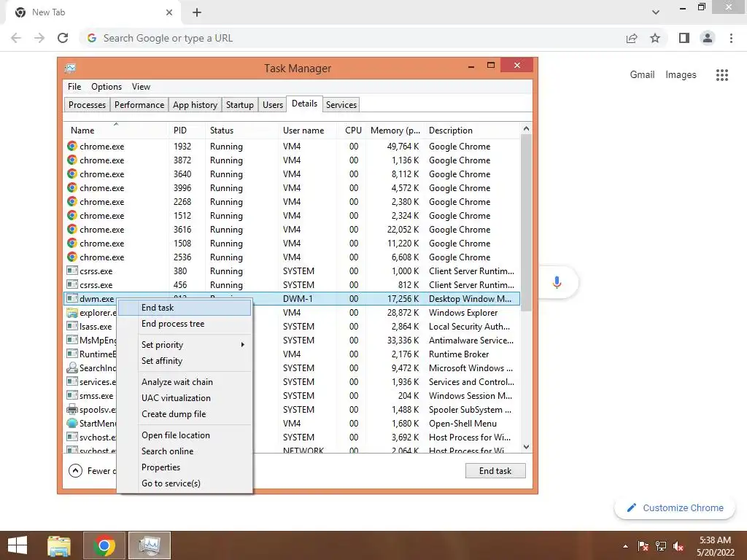This screenshot has width=747, height=560.
Task: Show hidden tray icons arrow
Action: click(x=625, y=546)
